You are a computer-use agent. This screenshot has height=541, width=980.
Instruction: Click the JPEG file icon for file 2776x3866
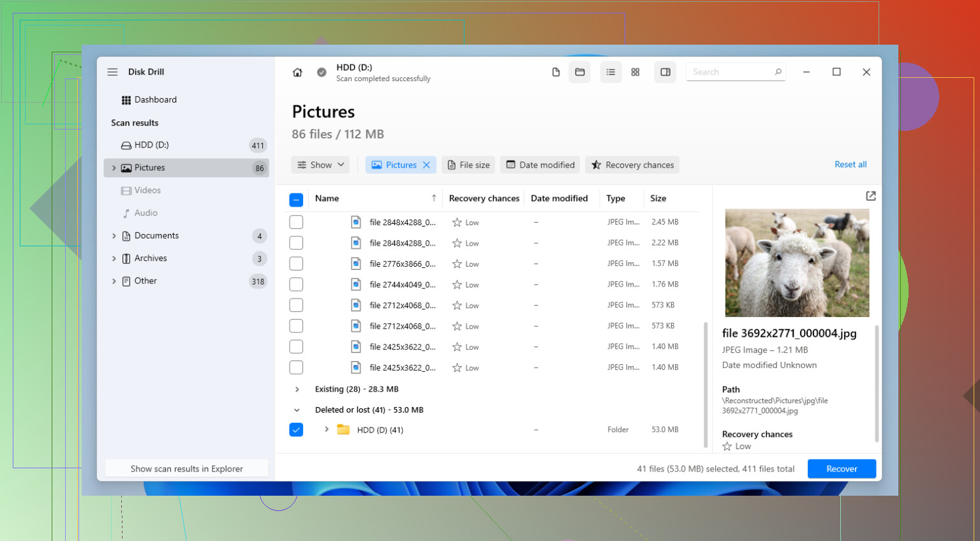[356, 263]
